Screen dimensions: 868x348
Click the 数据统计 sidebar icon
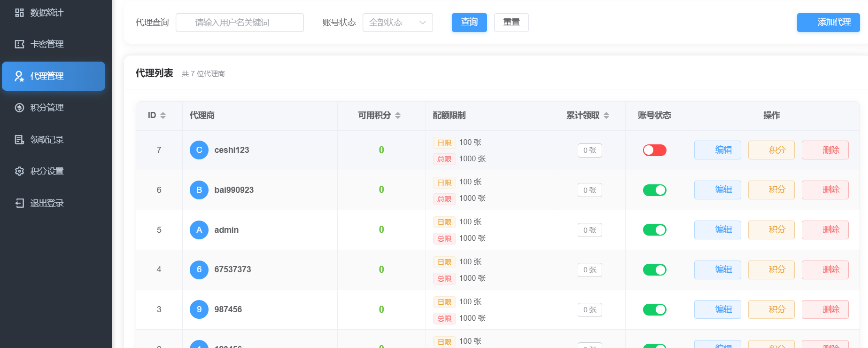click(19, 13)
